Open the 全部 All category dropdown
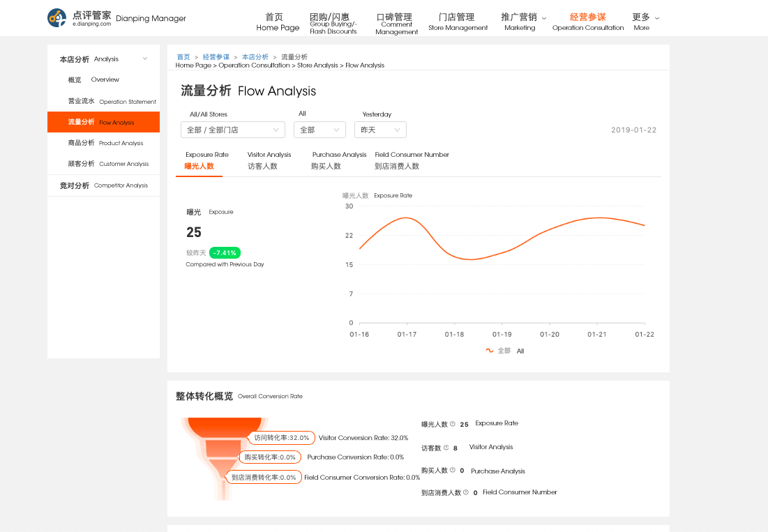 319,130
